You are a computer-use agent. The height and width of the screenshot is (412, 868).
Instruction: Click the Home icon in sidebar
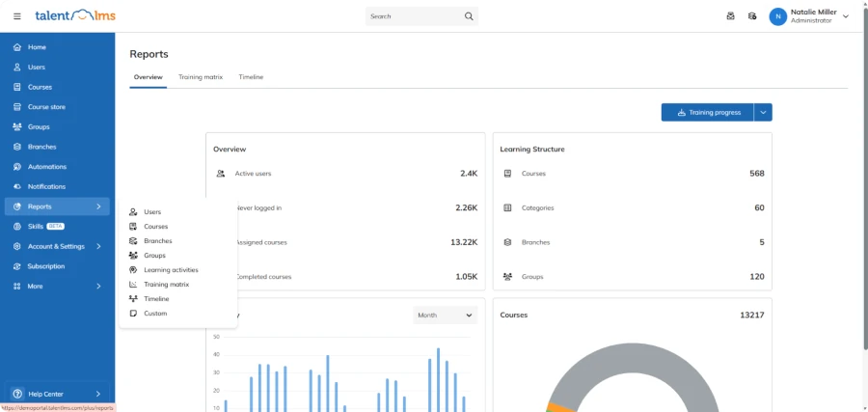point(17,47)
